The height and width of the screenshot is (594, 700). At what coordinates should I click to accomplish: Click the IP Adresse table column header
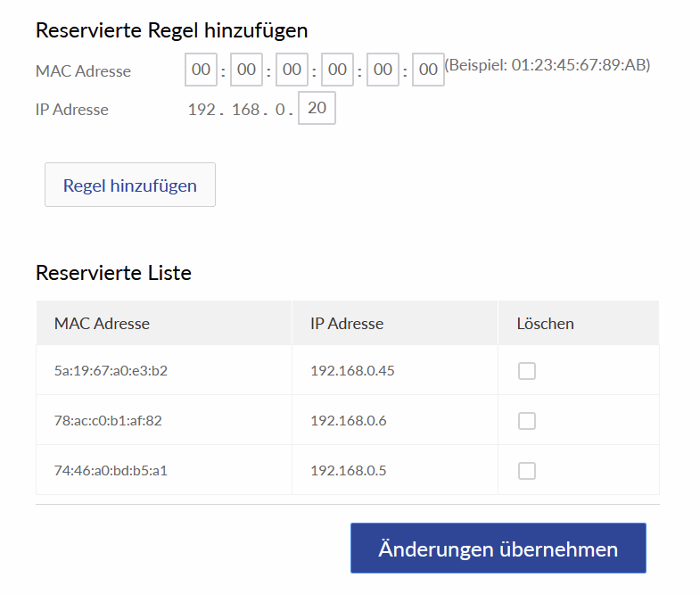pyautogui.click(x=347, y=323)
